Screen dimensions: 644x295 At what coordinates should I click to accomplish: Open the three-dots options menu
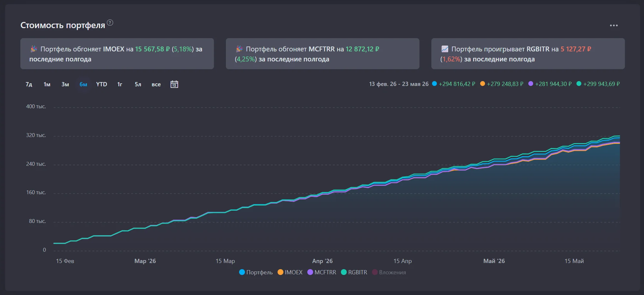pyautogui.click(x=614, y=26)
